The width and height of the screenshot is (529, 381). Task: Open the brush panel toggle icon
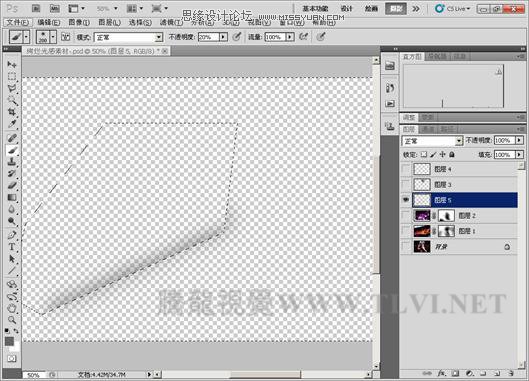[65, 37]
